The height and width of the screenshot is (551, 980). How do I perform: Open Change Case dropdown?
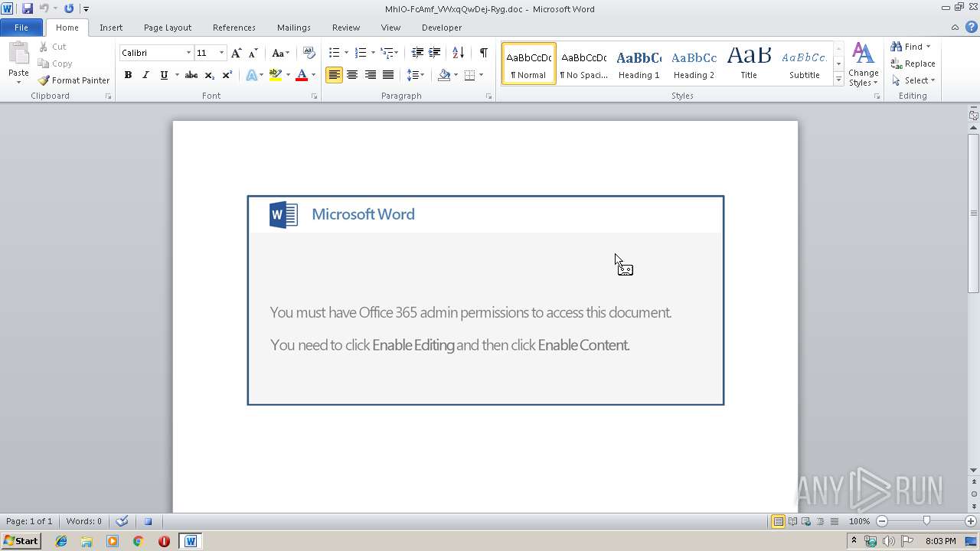[x=280, y=53]
